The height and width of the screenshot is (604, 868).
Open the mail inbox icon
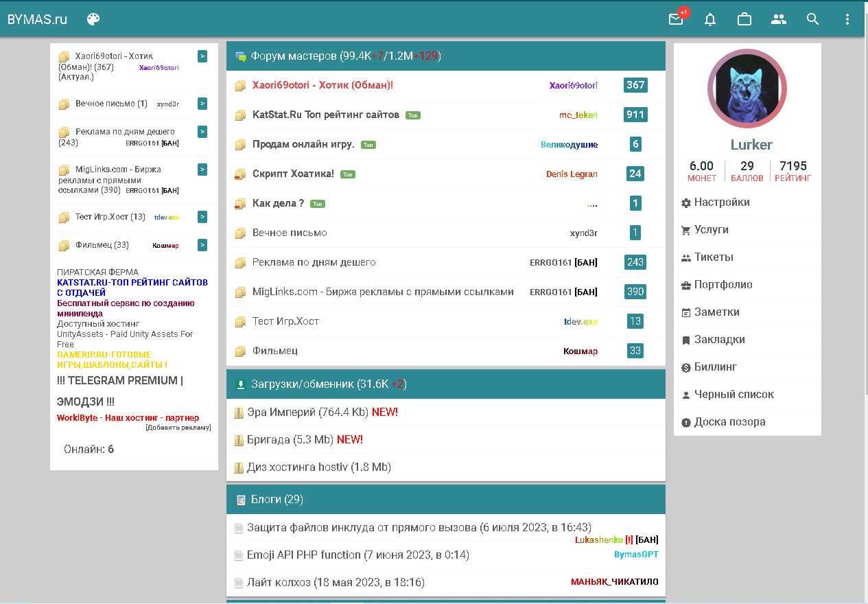676,19
